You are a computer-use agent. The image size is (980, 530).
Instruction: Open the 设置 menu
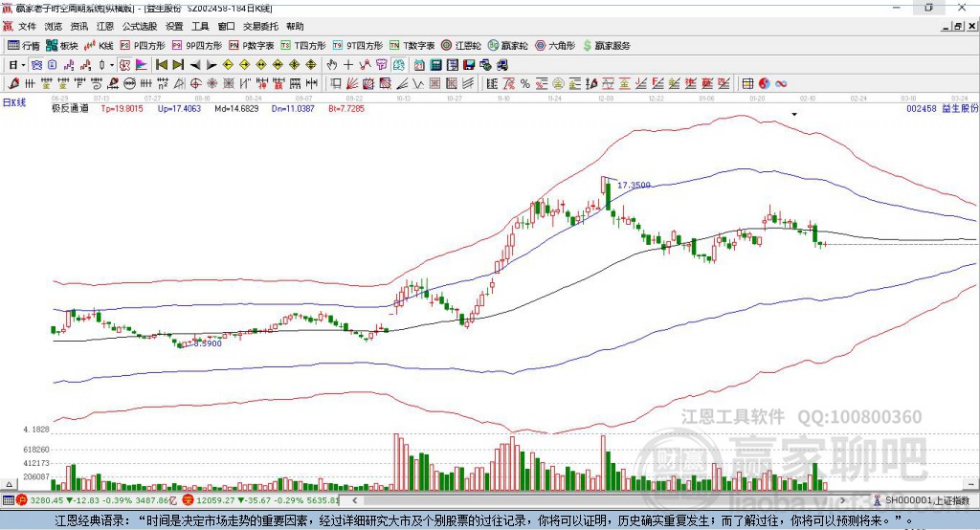pos(174,26)
